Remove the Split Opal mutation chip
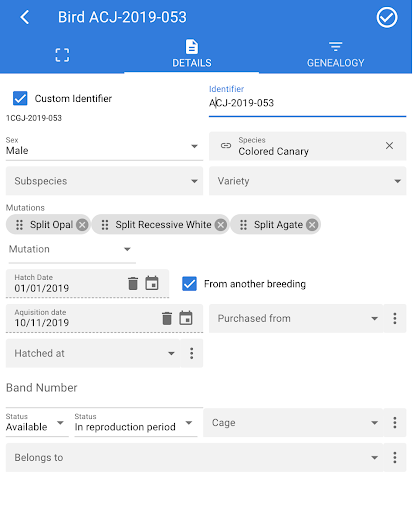This screenshot has width=413, height=512. (x=82, y=225)
